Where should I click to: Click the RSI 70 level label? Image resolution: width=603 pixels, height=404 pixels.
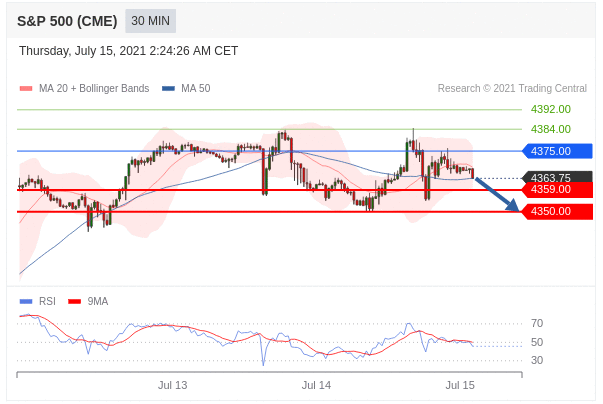pyautogui.click(x=537, y=323)
